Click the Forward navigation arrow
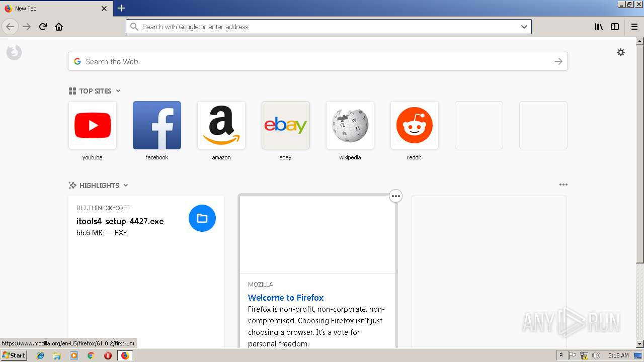The width and height of the screenshot is (644, 362). tap(27, 27)
